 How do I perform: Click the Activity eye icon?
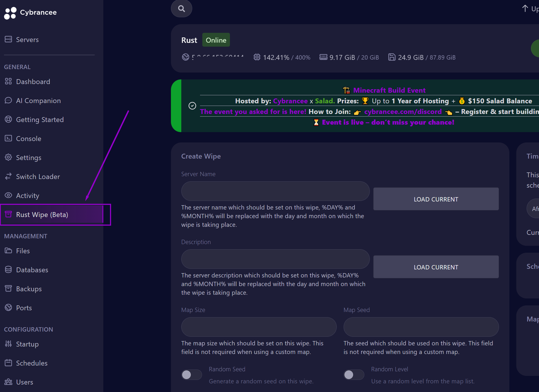click(x=8, y=195)
